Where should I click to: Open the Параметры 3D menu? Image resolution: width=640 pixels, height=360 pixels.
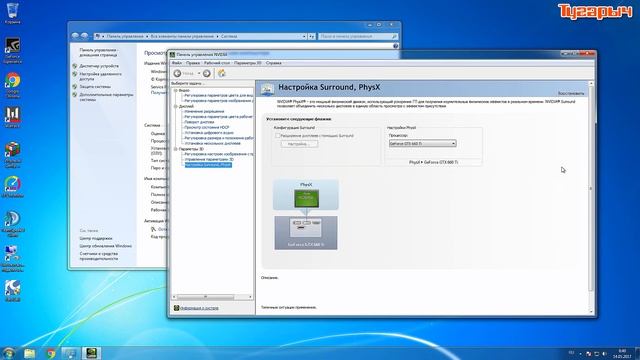point(248,63)
